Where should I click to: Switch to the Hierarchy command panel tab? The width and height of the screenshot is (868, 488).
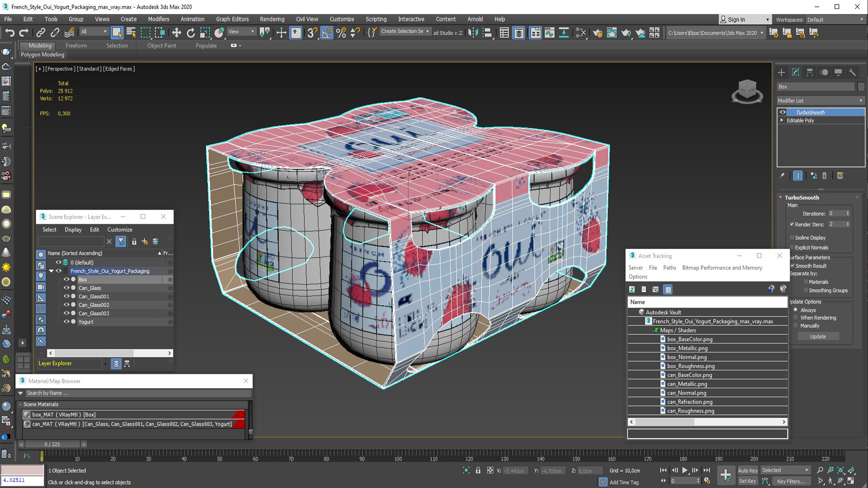(810, 72)
